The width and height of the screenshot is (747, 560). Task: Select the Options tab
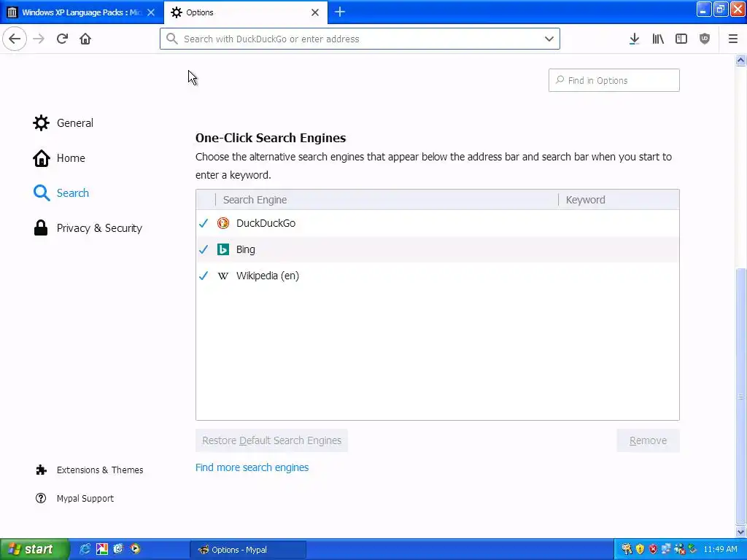tap(245, 12)
